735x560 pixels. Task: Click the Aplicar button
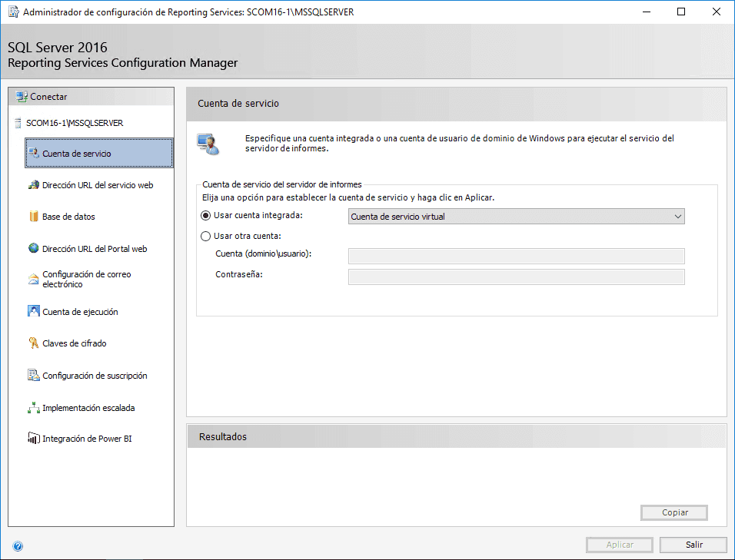tap(619, 545)
